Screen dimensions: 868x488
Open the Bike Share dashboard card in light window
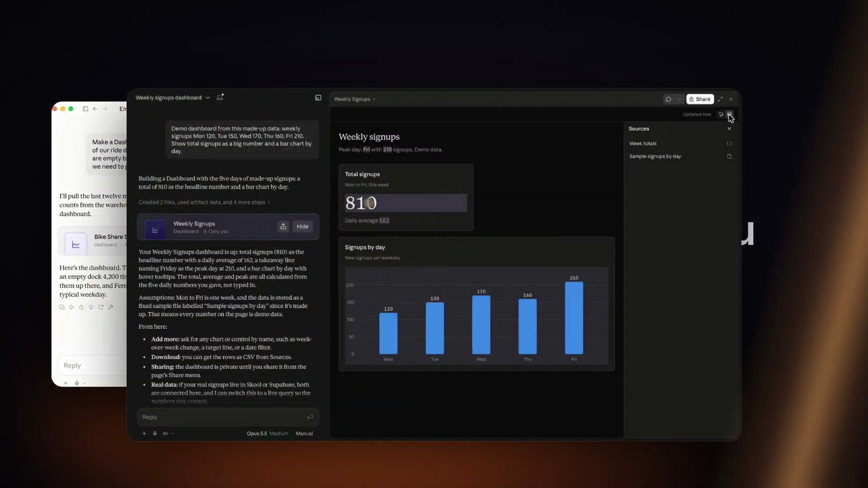[93, 241]
